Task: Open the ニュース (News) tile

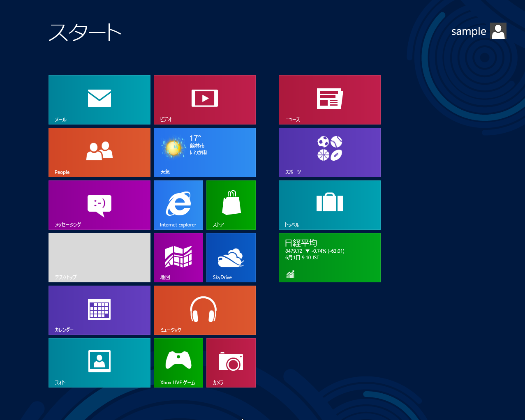Action: [x=330, y=100]
